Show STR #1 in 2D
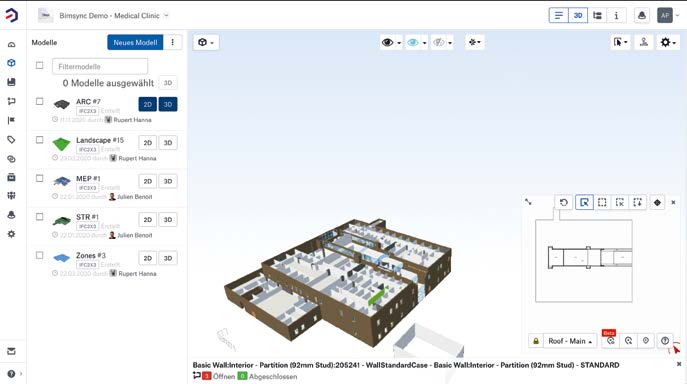Viewport: 687px width, 384px height. click(148, 220)
